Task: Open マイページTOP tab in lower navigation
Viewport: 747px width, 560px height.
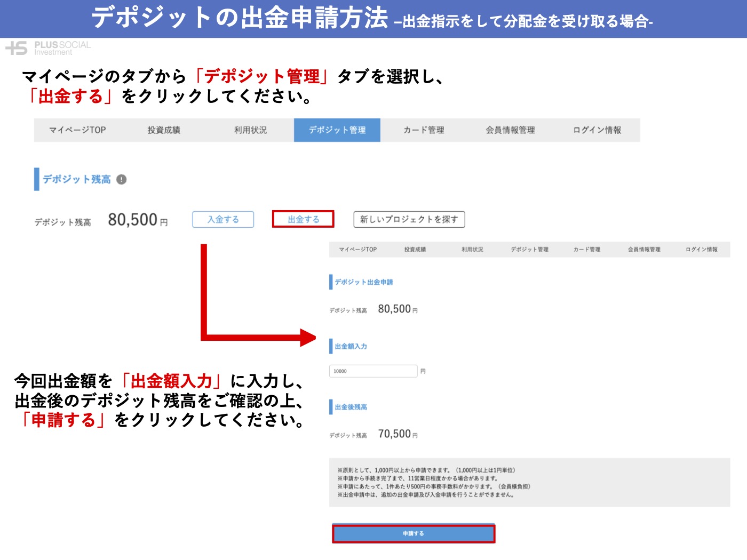Action: (358, 250)
